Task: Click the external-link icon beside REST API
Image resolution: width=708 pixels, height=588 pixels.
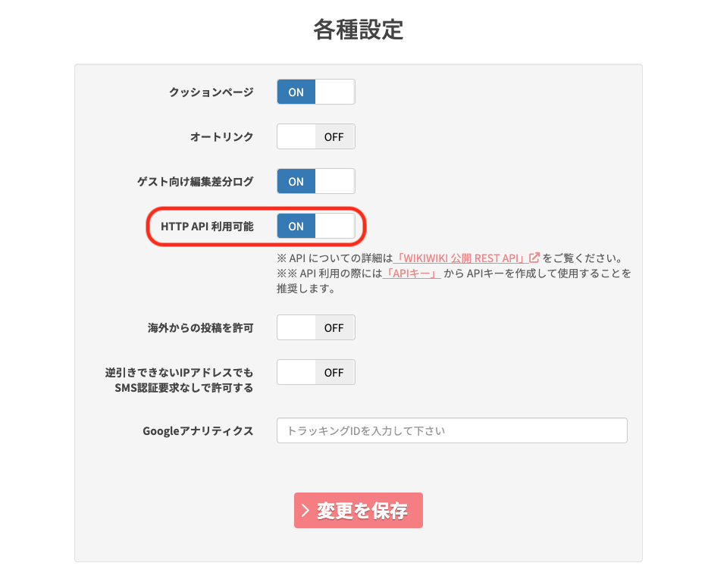Action: click(x=534, y=258)
